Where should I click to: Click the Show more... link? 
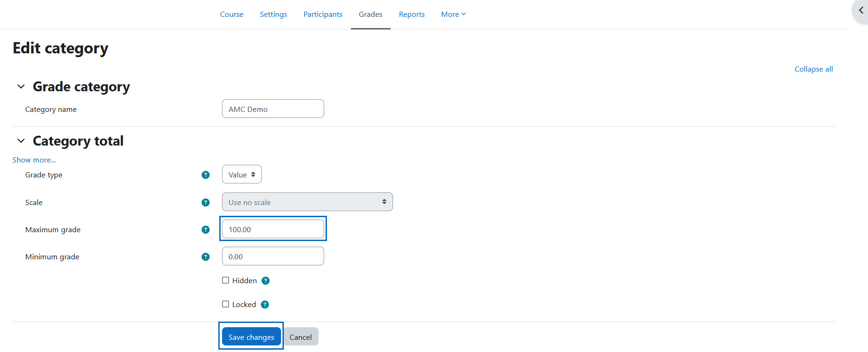34,160
